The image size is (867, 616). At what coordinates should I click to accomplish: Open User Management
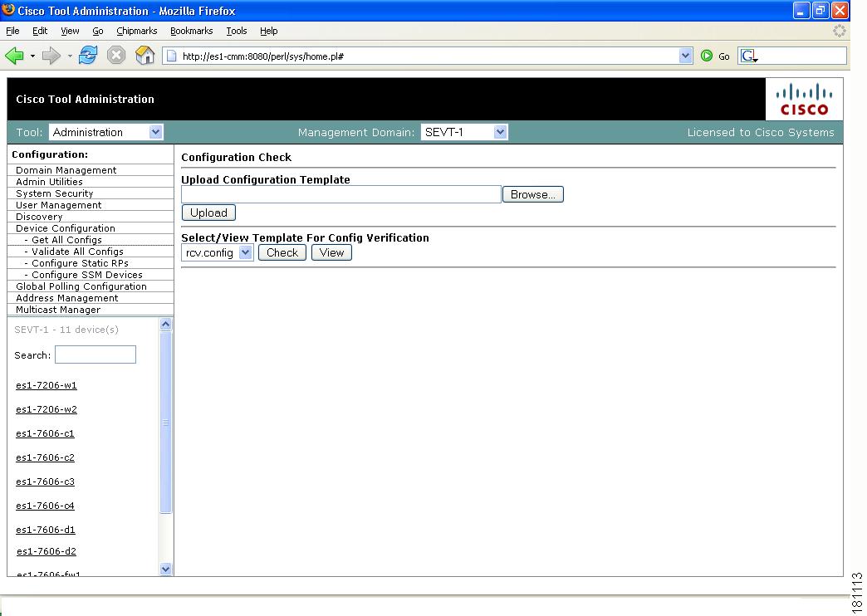59,205
